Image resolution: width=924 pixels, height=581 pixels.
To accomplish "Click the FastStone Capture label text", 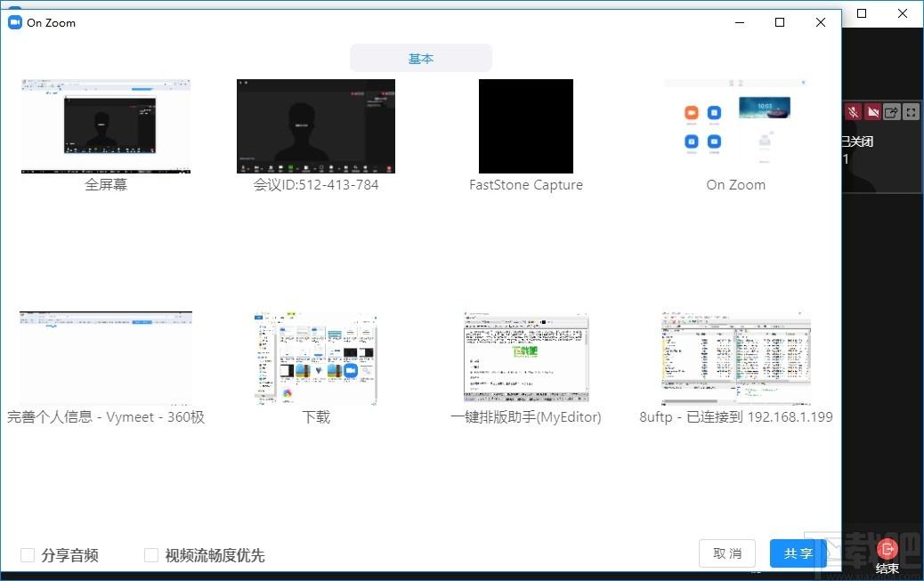I will [525, 185].
